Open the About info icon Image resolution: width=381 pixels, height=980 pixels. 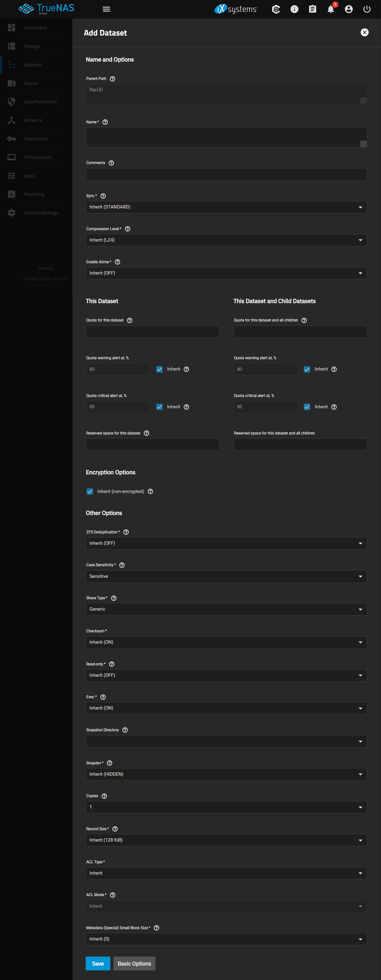coord(294,10)
